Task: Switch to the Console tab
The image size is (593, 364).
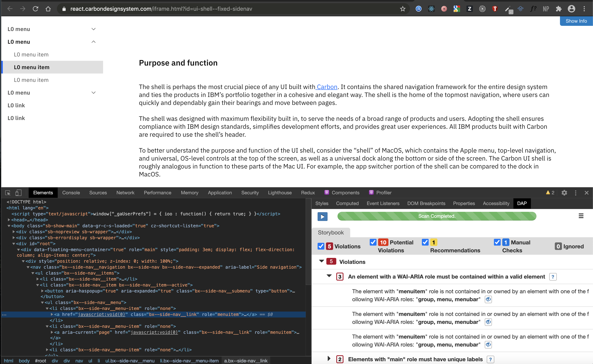Action: pyautogui.click(x=71, y=193)
